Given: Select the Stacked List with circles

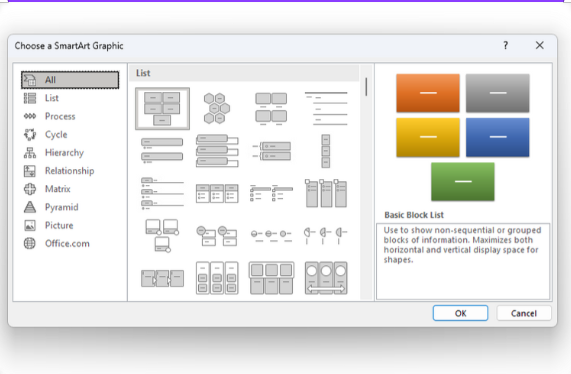Looking at the screenshot, I should [x=217, y=236].
